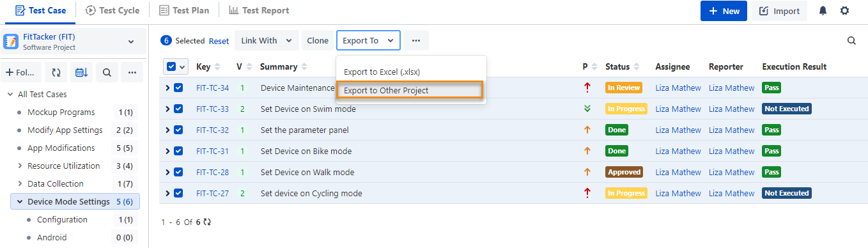The image size is (868, 248).
Task: Uncheck the FIT-TC-34 row checkbox
Action: (178, 88)
